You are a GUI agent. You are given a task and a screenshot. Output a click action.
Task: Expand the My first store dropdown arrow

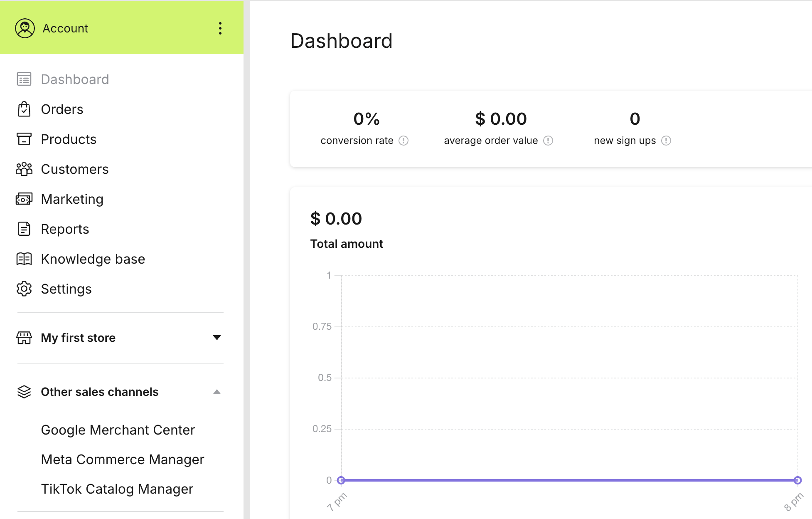[x=217, y=338]
